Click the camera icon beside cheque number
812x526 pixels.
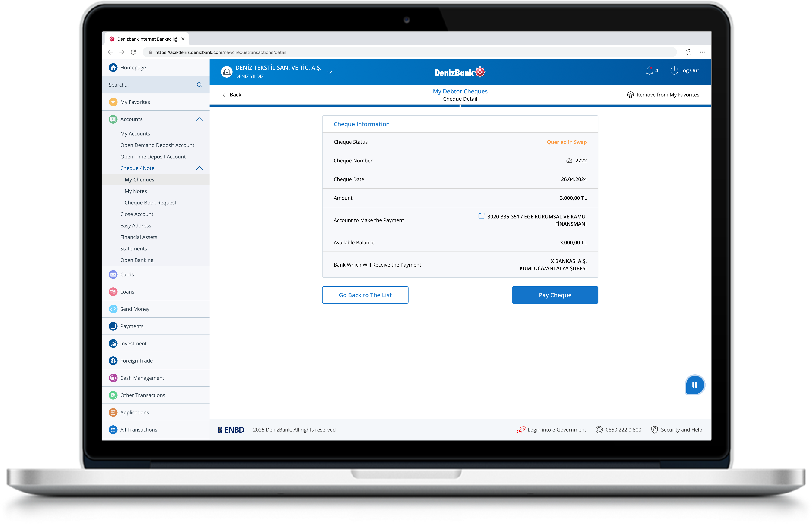click(569, 161)
